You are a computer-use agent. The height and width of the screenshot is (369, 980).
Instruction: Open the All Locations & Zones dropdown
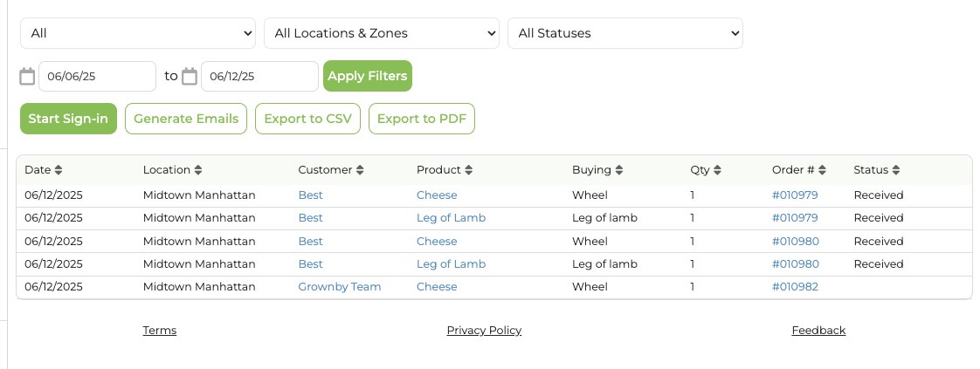(381, 33)
